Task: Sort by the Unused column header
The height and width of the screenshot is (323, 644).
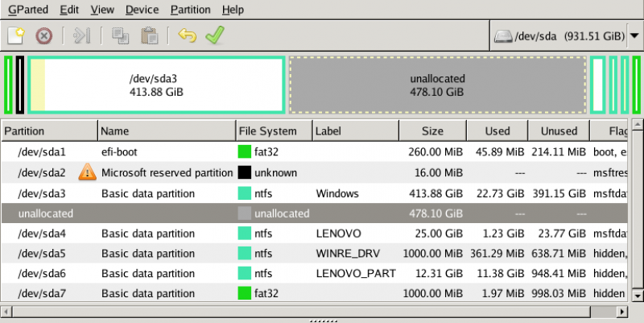Action: pyautogui.click(x=559, y=131)
